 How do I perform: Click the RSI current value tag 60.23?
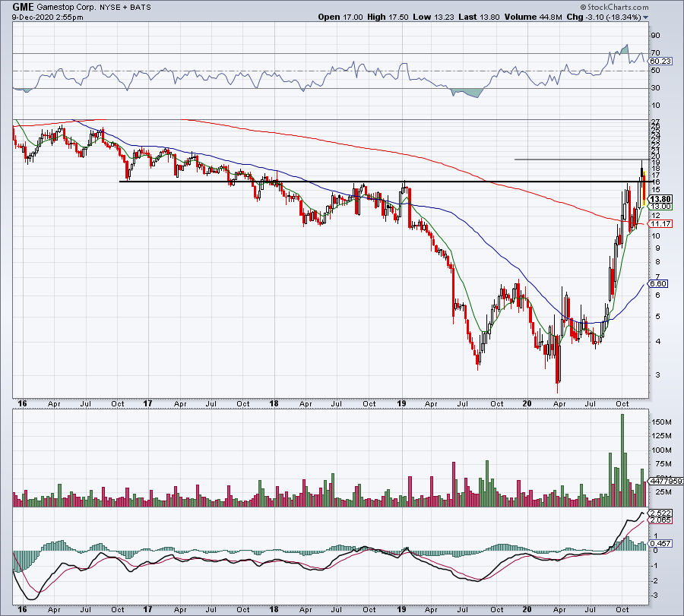point(660,62)
